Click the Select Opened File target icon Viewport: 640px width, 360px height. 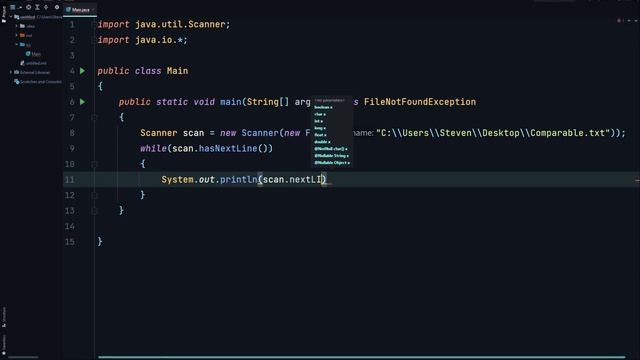point(29,7)
